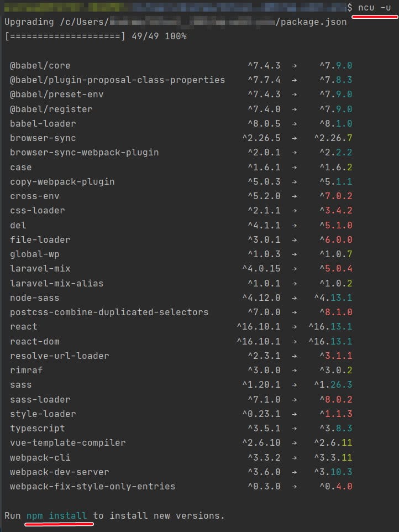The image size is (399, 532).
Task: Select browser-sync-webpack-plugin package name
Action: 85,152
